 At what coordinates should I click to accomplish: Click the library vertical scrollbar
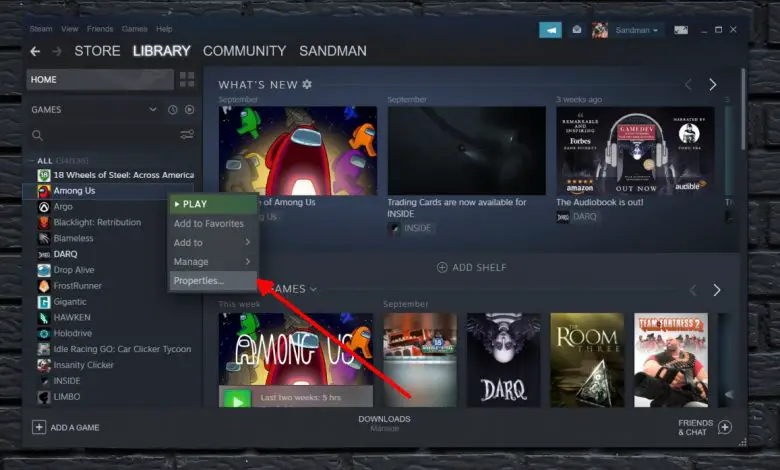[x=743, y=109]
